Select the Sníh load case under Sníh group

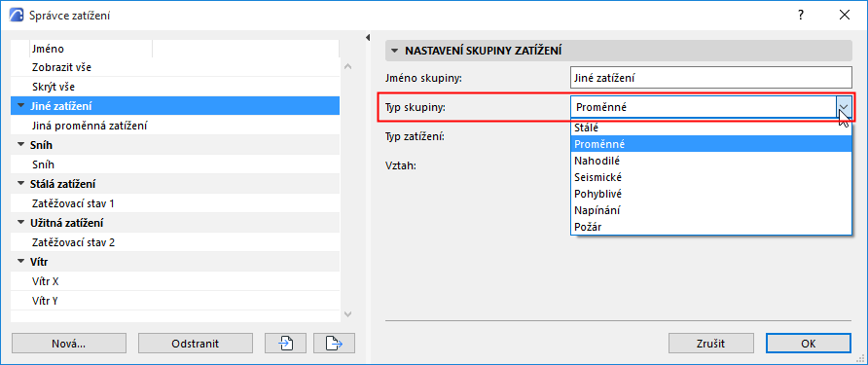click(x=175, y=164)
